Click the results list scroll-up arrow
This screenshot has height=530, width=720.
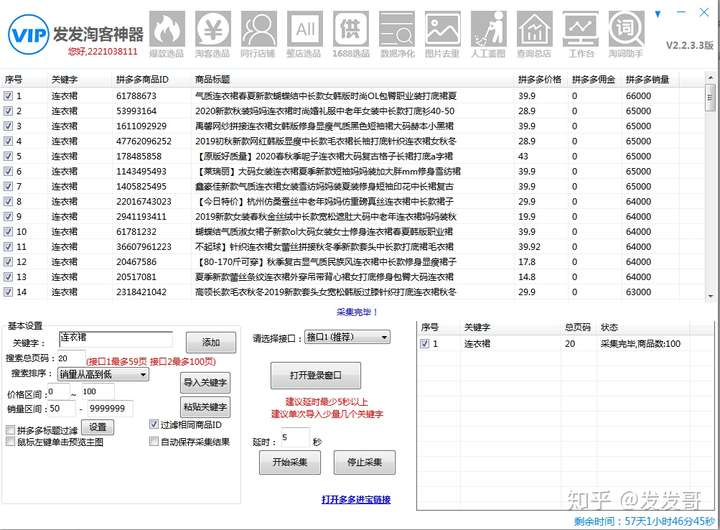(x=710, y=79)
